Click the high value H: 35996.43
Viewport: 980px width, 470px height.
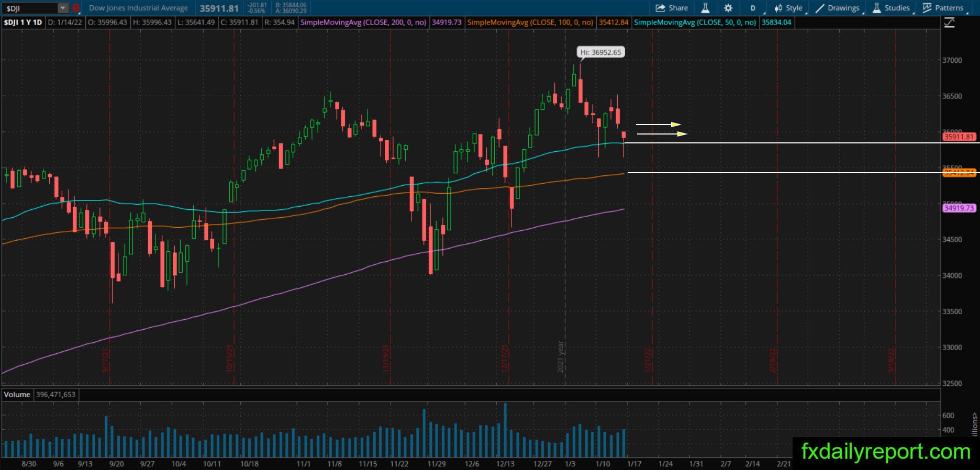click(x=152, y=23)
